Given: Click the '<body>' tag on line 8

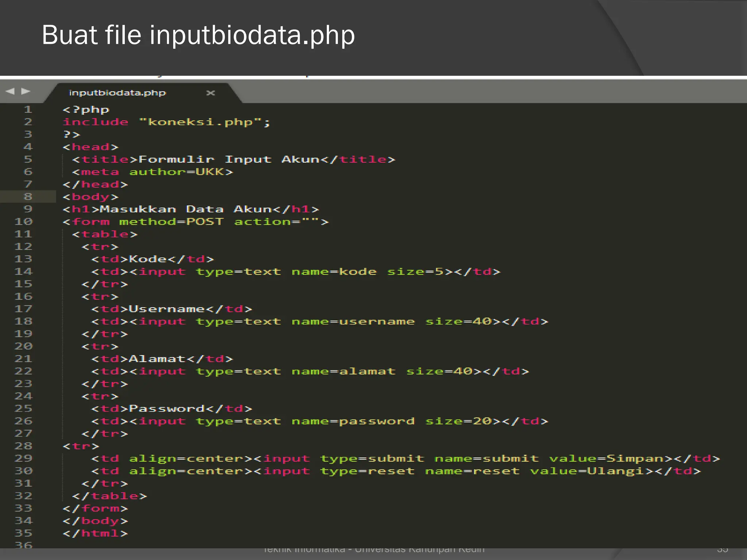Looking at the screenshot, I should (91, 197).
